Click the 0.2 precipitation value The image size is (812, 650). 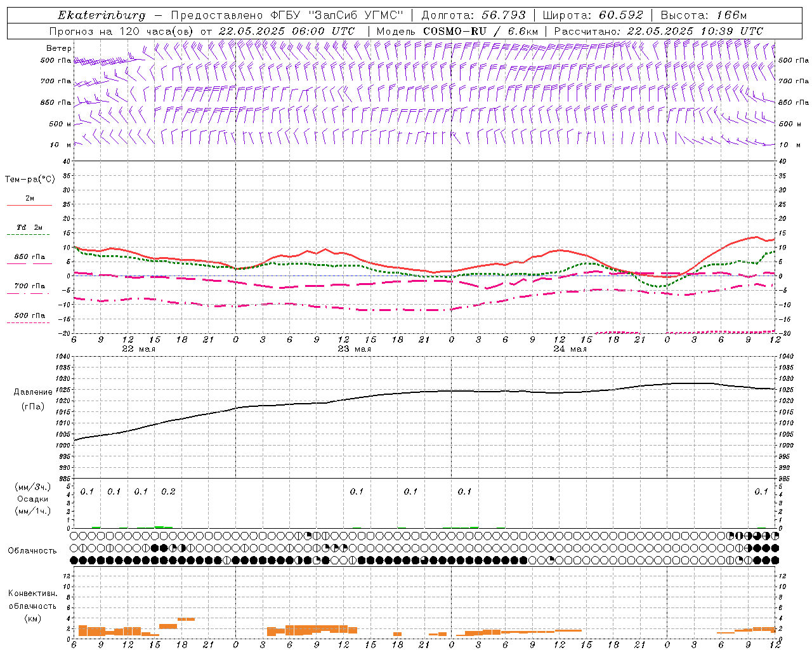click(x=168, y=491)
